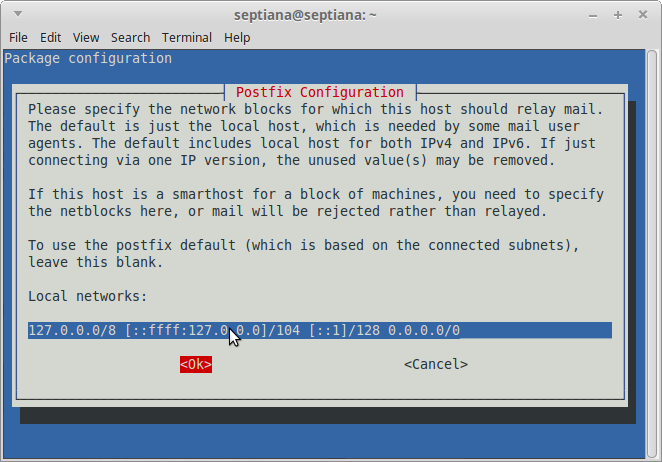Click the Postfix Configuration dialog title

320,92
